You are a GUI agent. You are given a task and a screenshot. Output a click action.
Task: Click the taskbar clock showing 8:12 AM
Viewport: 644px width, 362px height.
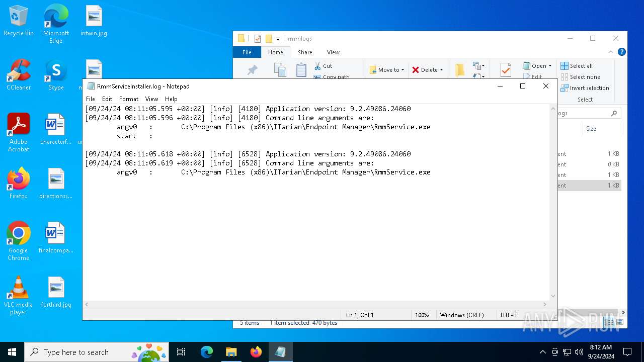pyautogui.click(x=601, y=352)
